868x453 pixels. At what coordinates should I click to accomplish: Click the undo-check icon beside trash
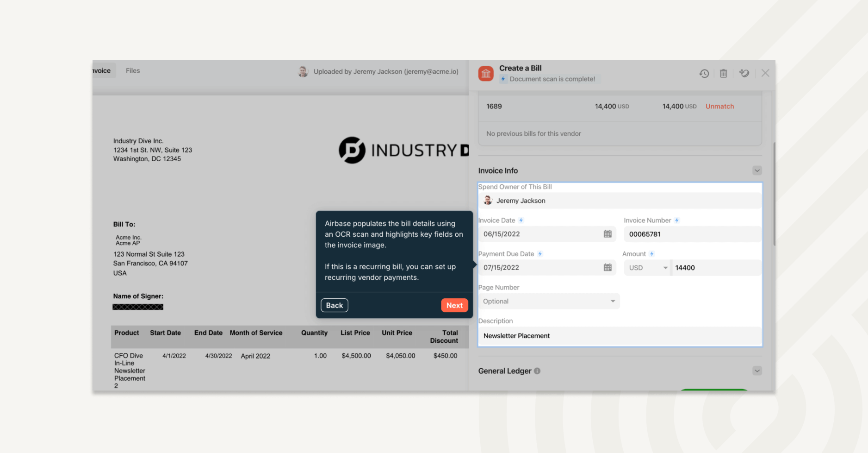pyautogui.click(x=744, y=73)
